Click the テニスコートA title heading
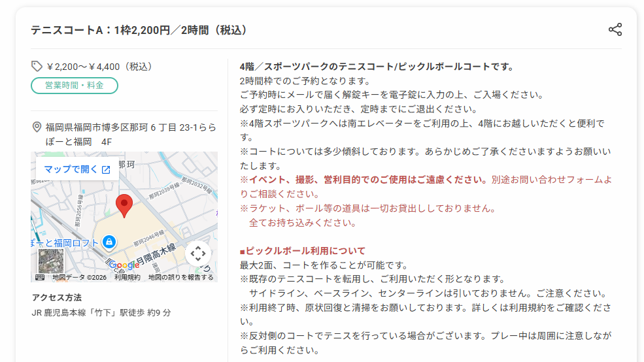 click(x=139, y=30)
